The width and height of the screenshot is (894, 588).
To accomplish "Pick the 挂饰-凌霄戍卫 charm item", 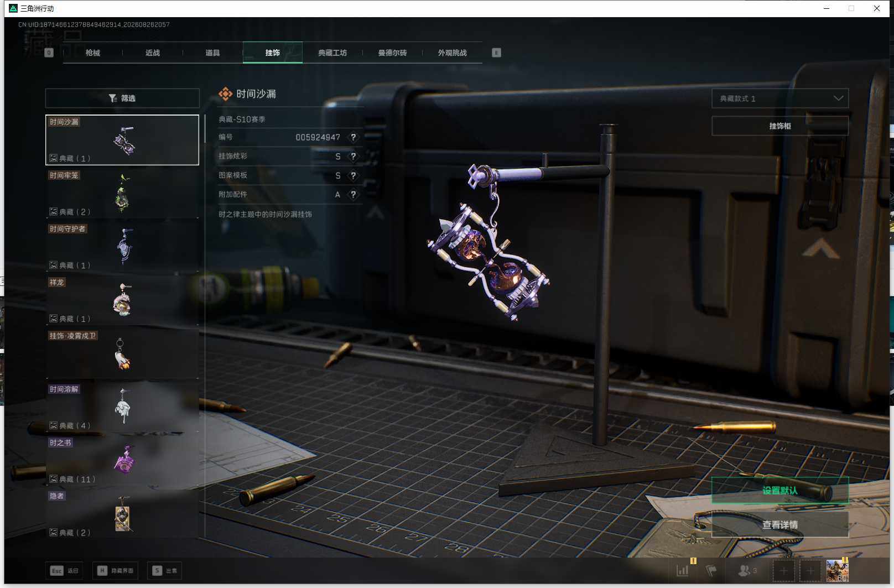I will click(122, 354).
